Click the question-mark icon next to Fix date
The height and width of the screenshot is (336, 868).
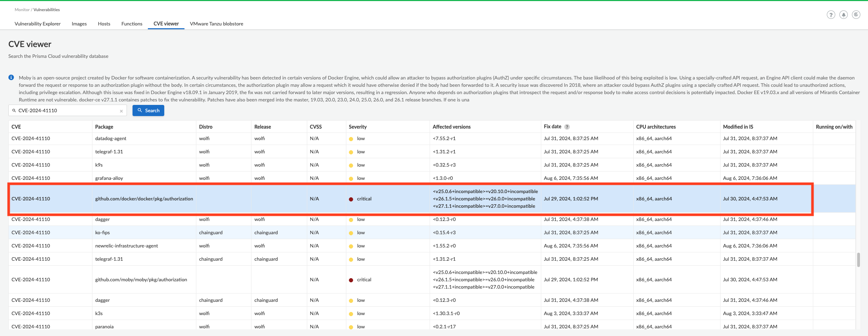pos(567,127)
